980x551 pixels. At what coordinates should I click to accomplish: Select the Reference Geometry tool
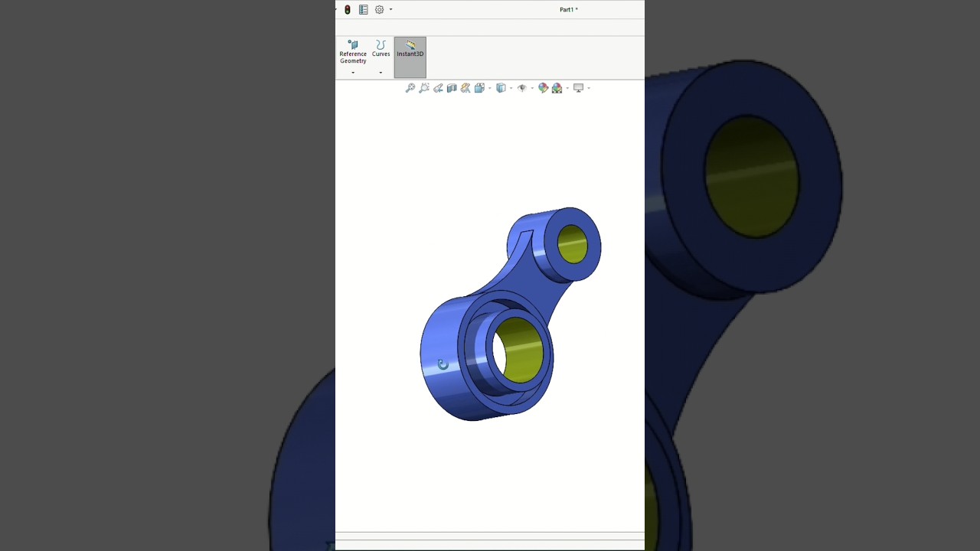(353, 52)
